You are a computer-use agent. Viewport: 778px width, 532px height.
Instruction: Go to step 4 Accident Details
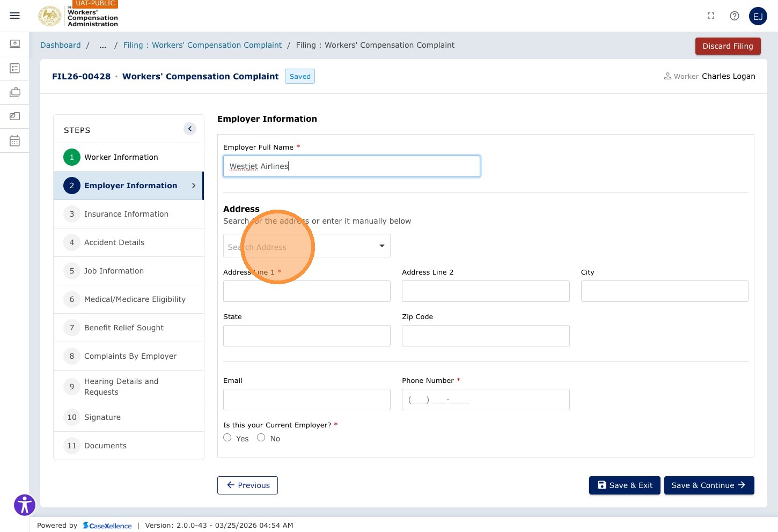click(x=129, y=242)
